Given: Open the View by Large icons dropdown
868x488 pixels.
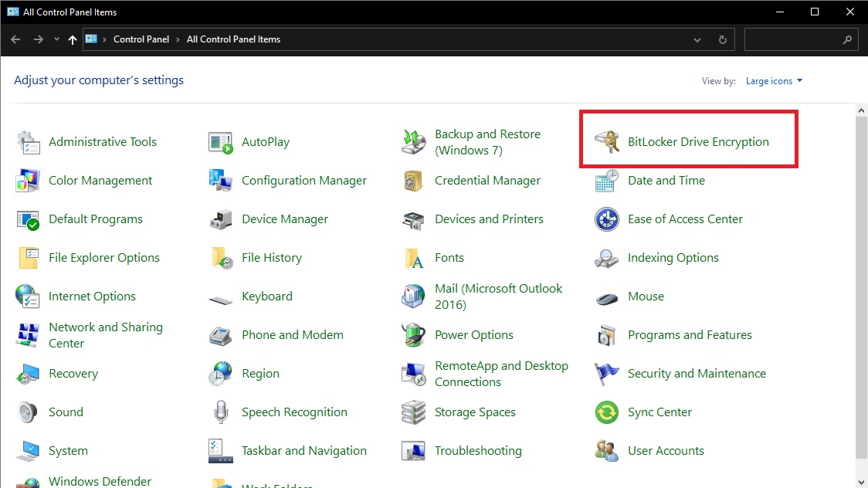Looking at the screenshot, I should pos(774,81).
